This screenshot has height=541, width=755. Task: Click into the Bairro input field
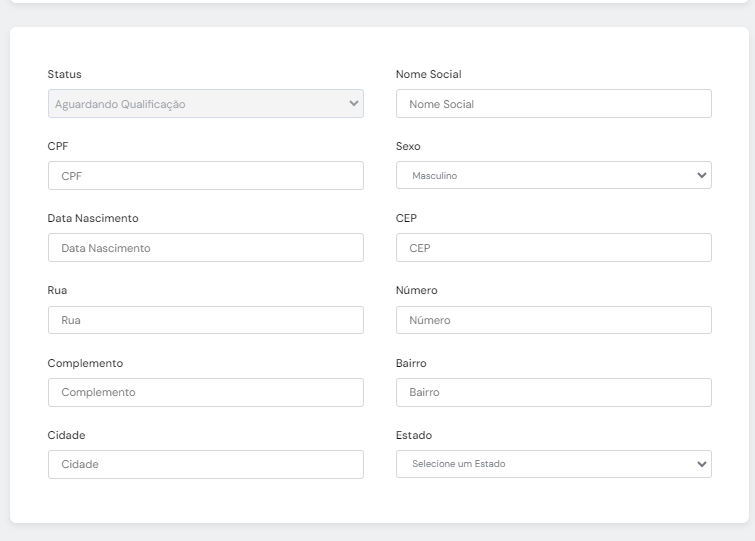tap(553, 392)
